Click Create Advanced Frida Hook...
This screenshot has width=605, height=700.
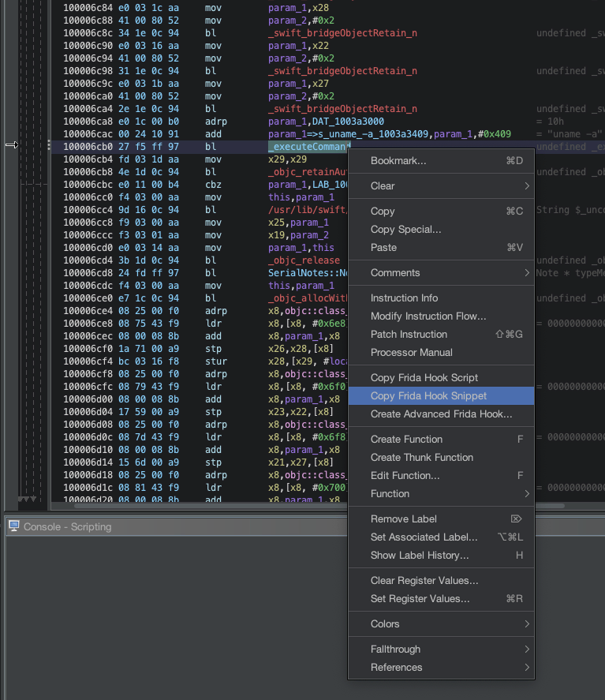pyautogui.click(x=441, y=414)
